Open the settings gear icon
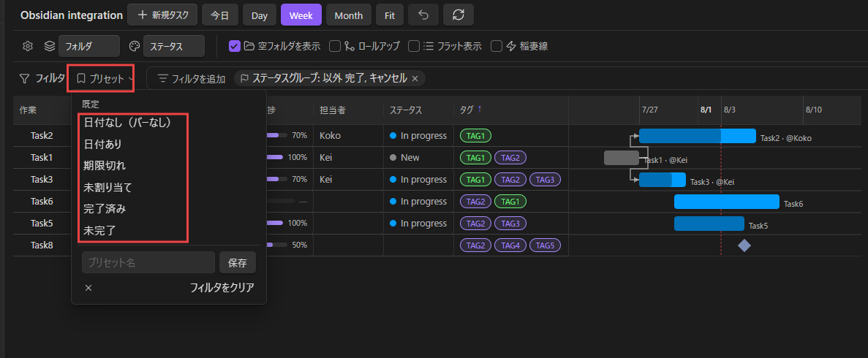This screenshot has height=358, width=868. point(28,46)
